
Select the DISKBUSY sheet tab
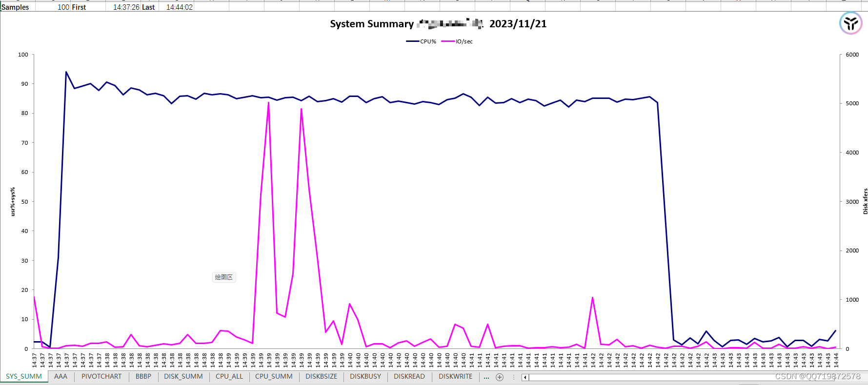pyautogui.click(x=365, y=377)
